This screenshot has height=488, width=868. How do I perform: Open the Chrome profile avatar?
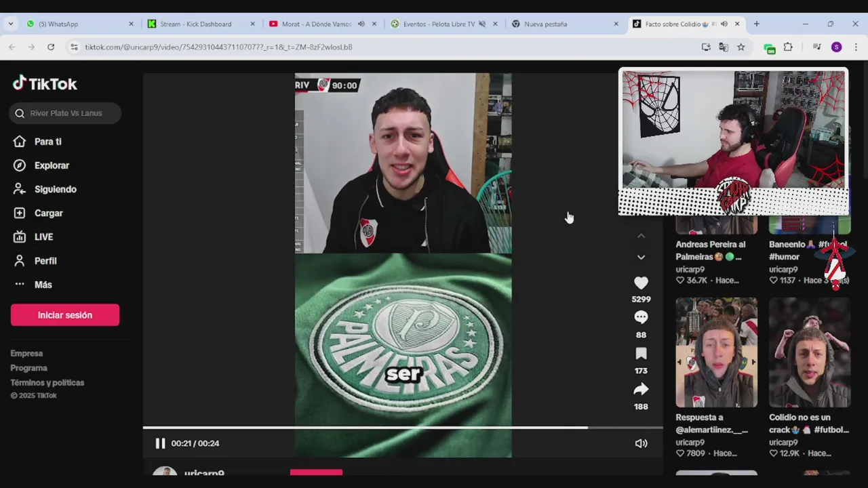click(x=836, y=47)
